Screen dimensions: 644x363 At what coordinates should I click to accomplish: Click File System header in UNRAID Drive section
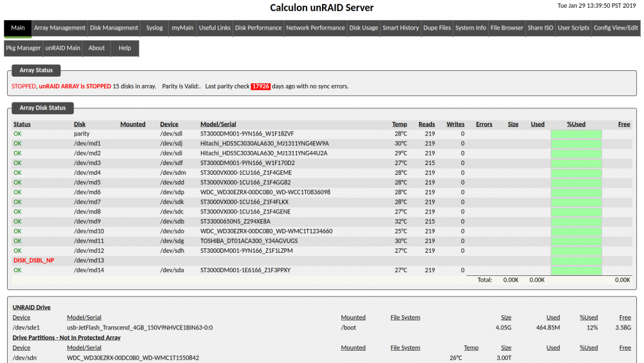[x=405, y=317]
